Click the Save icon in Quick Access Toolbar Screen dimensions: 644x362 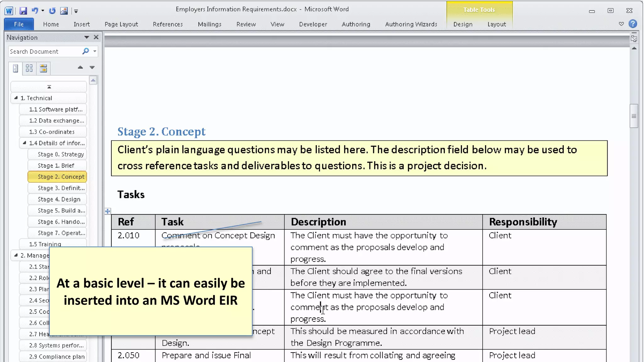(x=23, y=11)
